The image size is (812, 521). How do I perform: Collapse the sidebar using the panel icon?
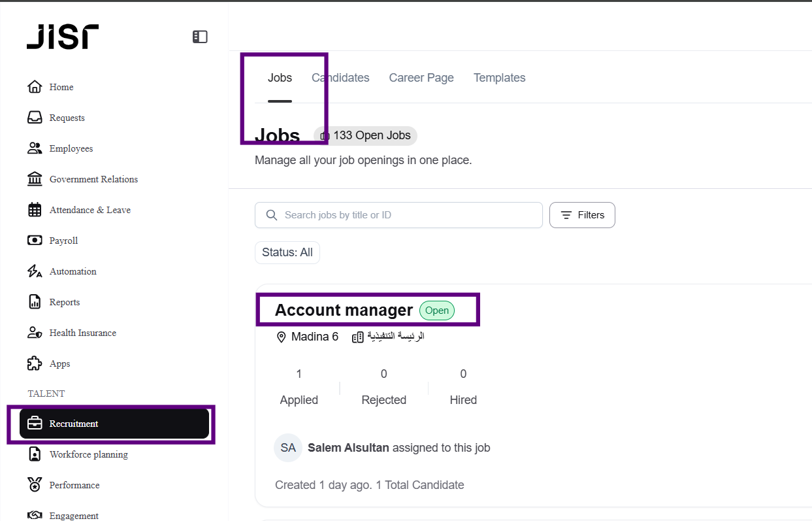[200, 37]
